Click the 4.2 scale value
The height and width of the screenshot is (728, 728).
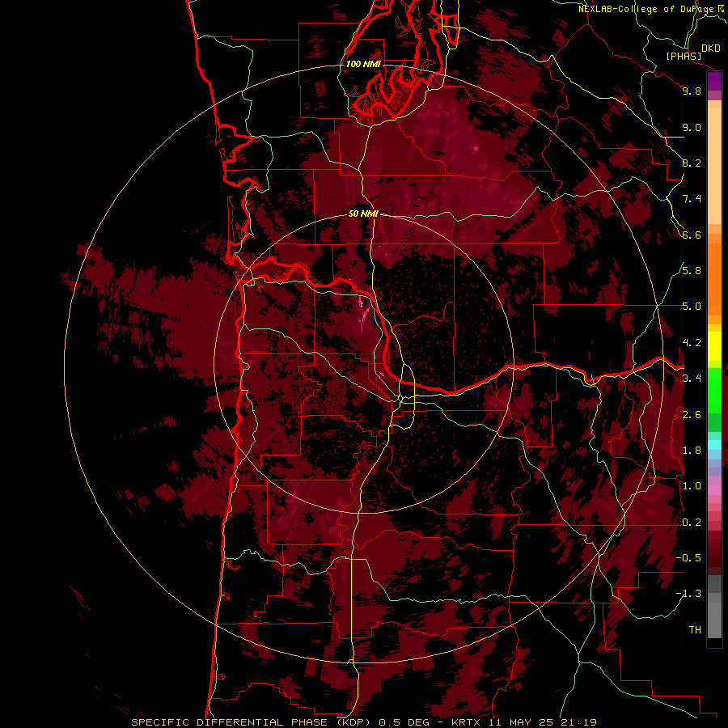point(692,343)
